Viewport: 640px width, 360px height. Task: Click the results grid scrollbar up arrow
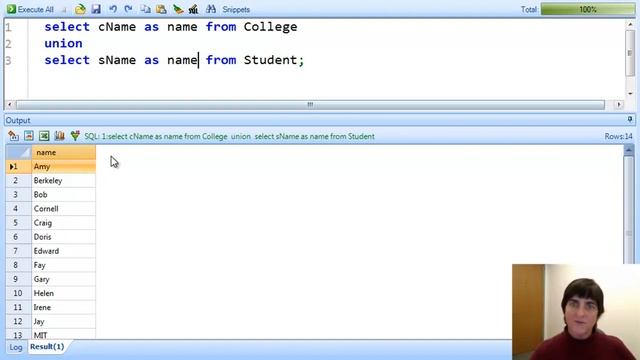pyautogui.click(x=629, y=150)
